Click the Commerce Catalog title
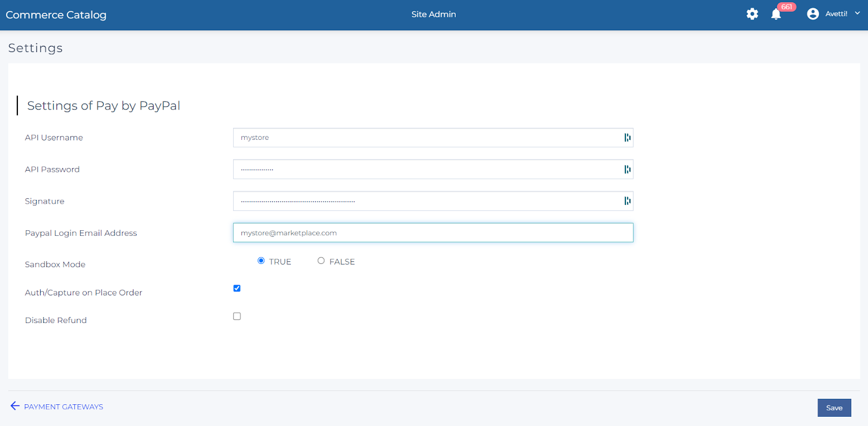Viewport: 868px width, 426px height. click(56, 15)
